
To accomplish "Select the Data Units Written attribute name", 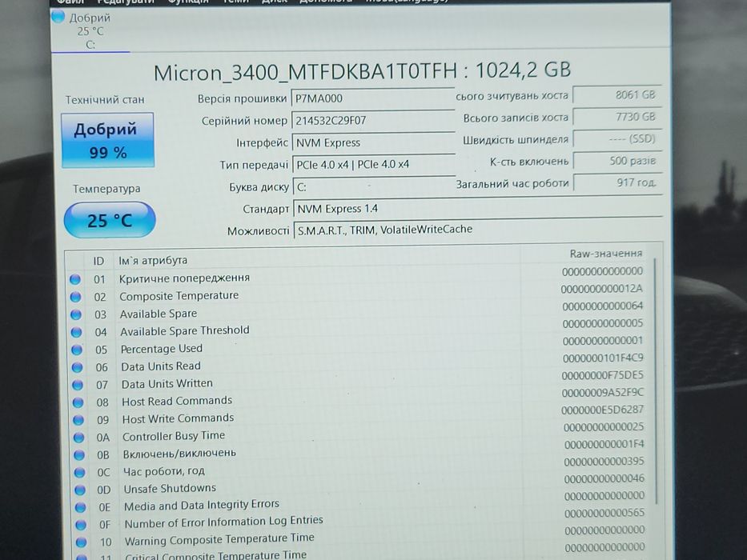I will coord(167,384).
